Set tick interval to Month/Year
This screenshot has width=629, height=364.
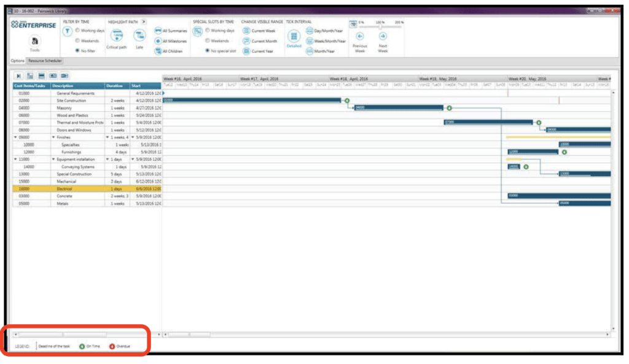pyautogui.click(x=321, y=52)
